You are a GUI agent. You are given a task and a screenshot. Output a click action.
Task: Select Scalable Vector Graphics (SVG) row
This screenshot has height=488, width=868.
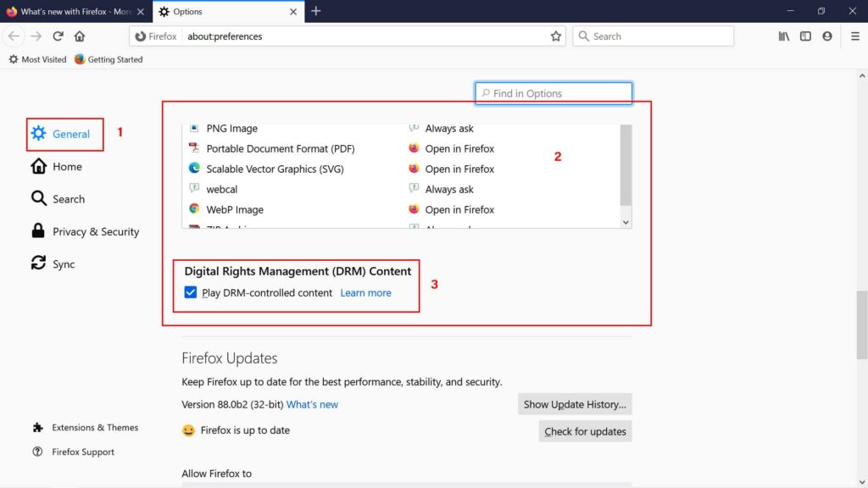(x=401, y=169)
